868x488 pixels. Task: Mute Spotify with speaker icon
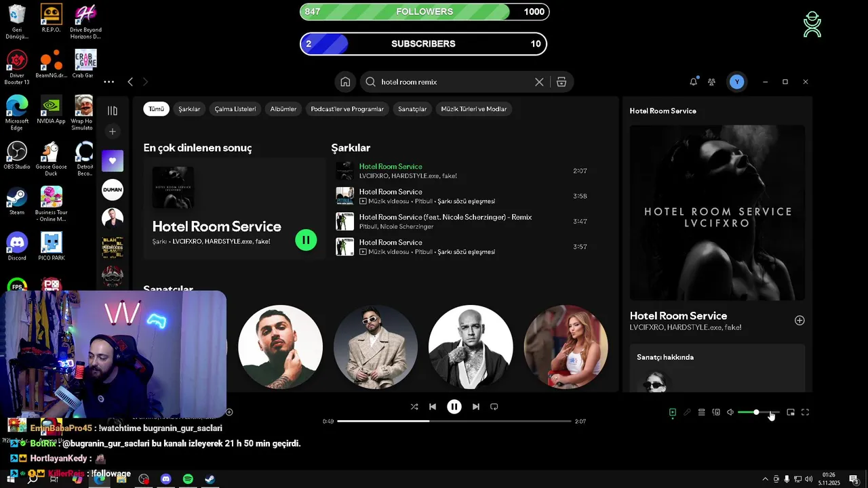click(x=730, y=412)
